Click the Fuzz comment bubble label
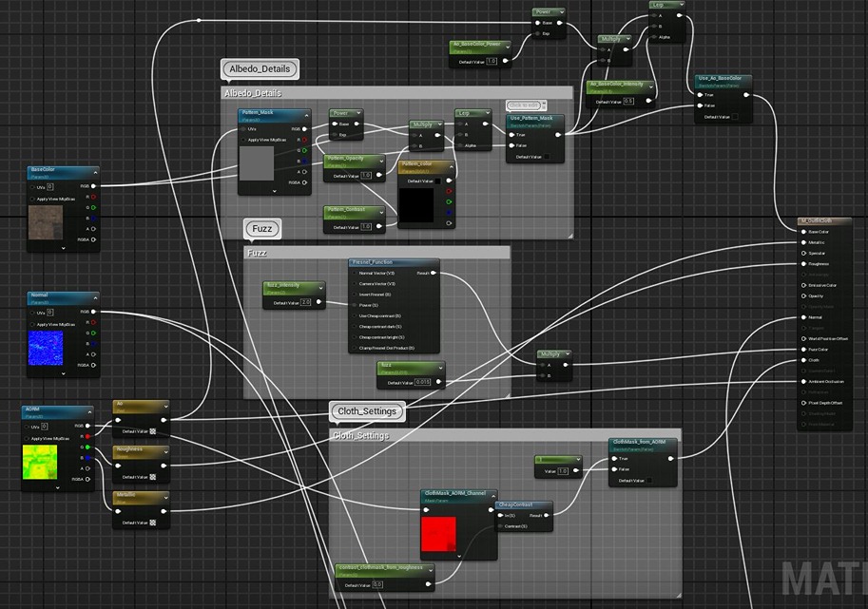Image resolution: width=868 pixels, height=609 pixels. [262, 229]
